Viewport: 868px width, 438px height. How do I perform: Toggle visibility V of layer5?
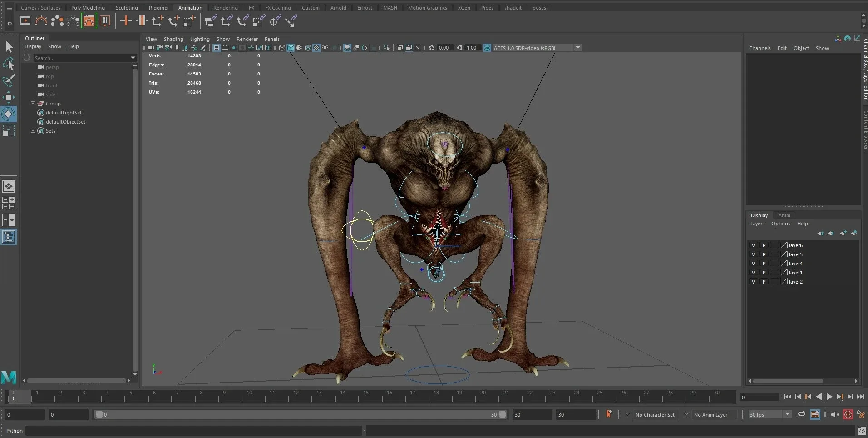tap(753, 254)
